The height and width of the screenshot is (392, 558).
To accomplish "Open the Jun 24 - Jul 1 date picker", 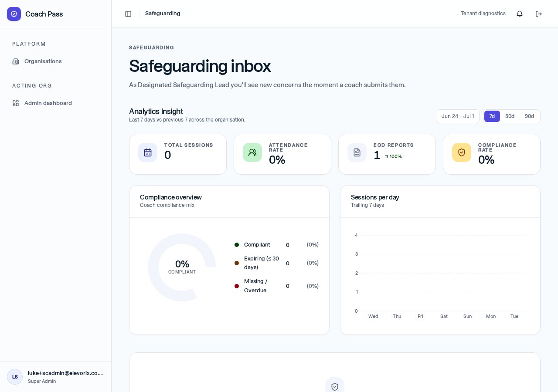I will tap(458, 116).
